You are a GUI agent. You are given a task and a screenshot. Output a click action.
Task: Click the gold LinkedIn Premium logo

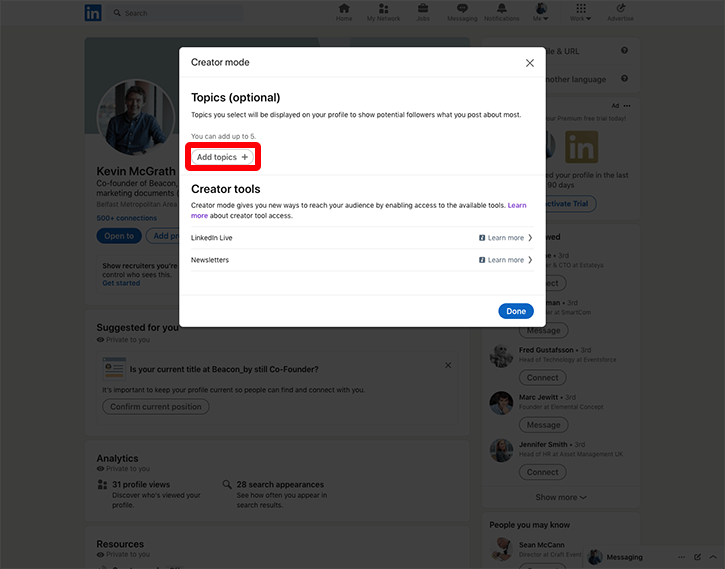tap(582, 147)
